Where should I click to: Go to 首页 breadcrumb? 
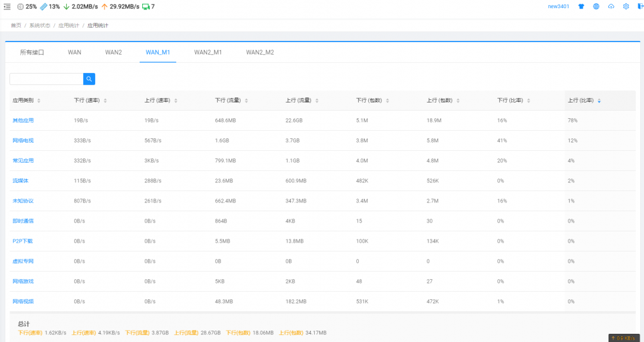[16, 25]
